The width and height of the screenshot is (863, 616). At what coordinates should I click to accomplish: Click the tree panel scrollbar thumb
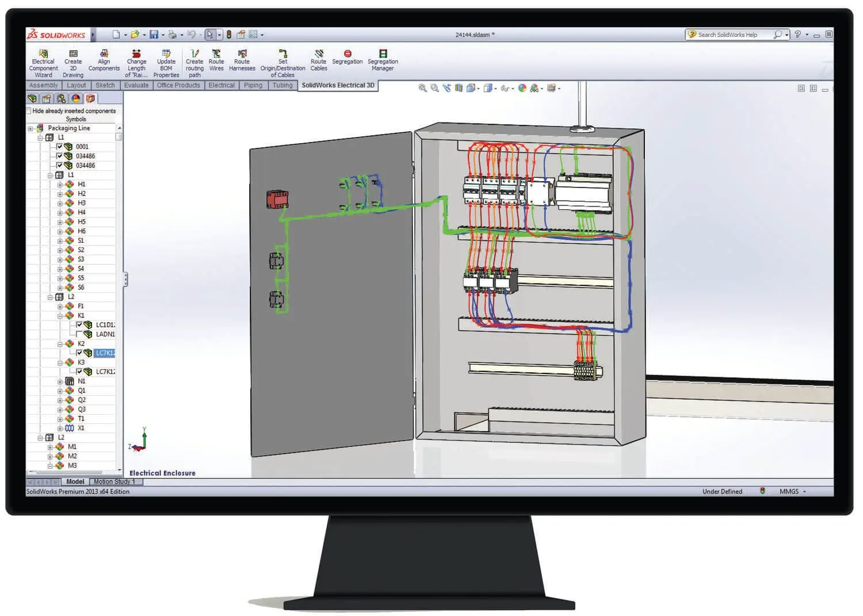click(x=119, y=137)
